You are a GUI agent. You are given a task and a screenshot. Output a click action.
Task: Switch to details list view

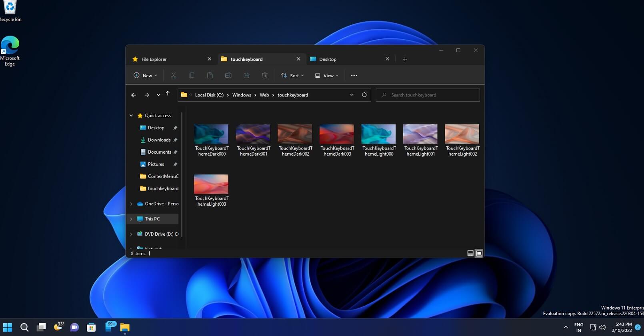(470, 253)
